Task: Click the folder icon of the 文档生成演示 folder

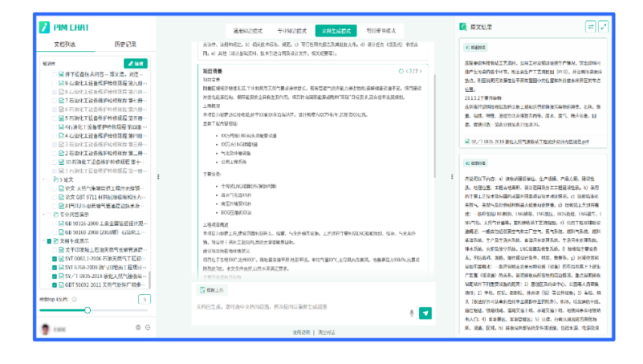Action: pyautogui.click(x=56, y=241)
